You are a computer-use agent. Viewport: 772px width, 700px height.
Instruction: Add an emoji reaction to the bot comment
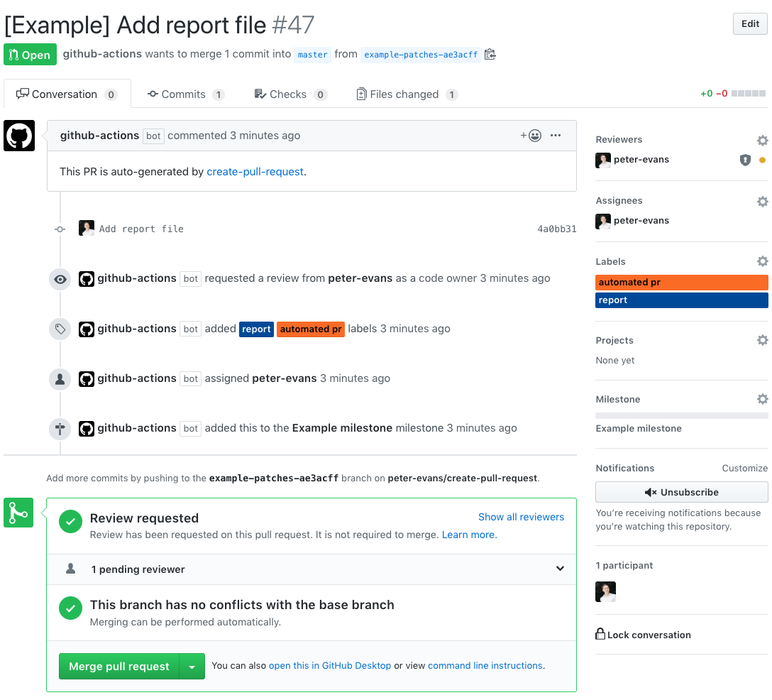point(531,135)
